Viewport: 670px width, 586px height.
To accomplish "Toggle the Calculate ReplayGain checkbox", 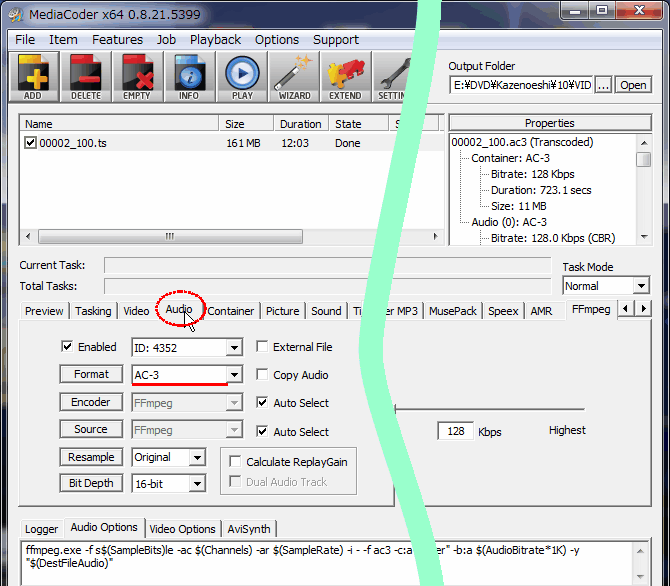I will [x=235, y=462].
